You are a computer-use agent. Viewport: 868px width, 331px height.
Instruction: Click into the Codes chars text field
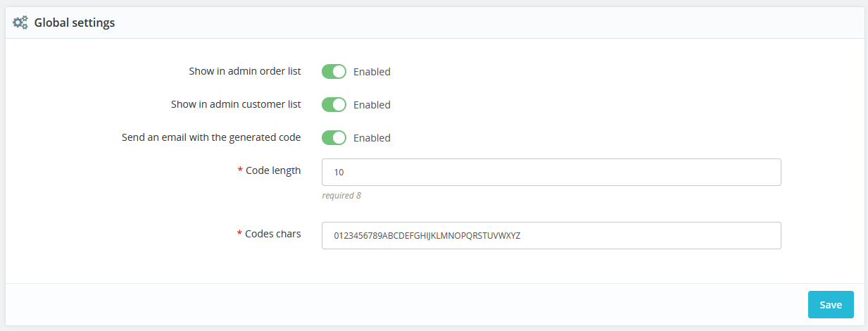click(x=551, y=235)
